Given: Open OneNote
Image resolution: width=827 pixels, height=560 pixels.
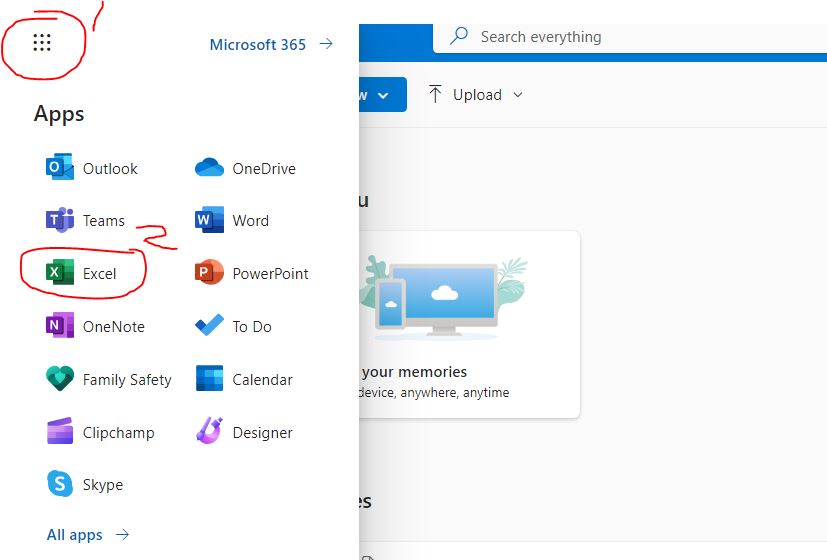Looking at the screenshot, I should coord(95,326).
